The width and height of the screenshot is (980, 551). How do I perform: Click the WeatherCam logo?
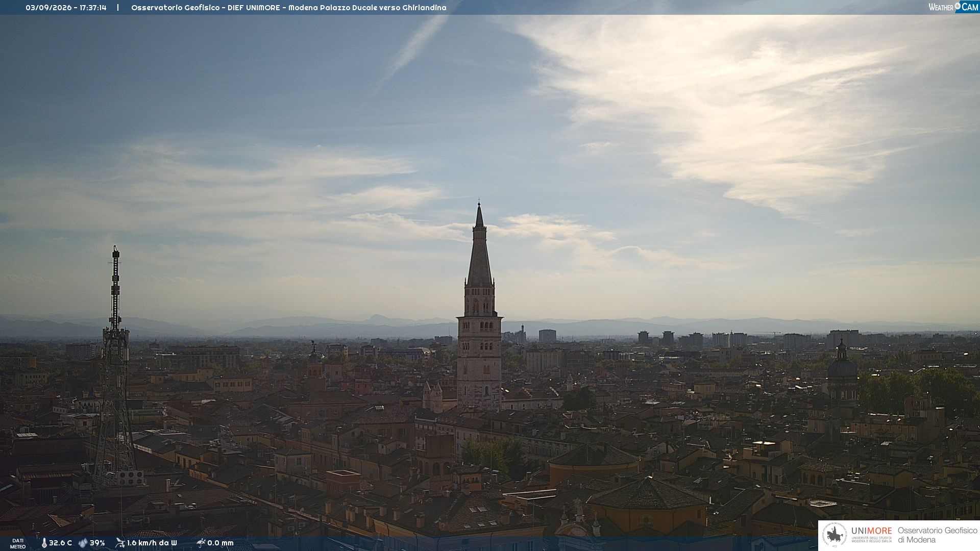[x=953, y=7]
